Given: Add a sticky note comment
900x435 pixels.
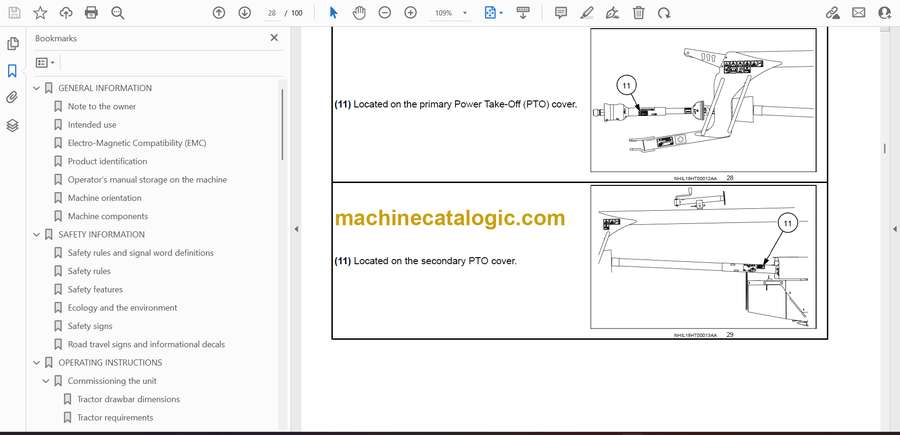Looking at the screenshot, I should click(561, 13).
